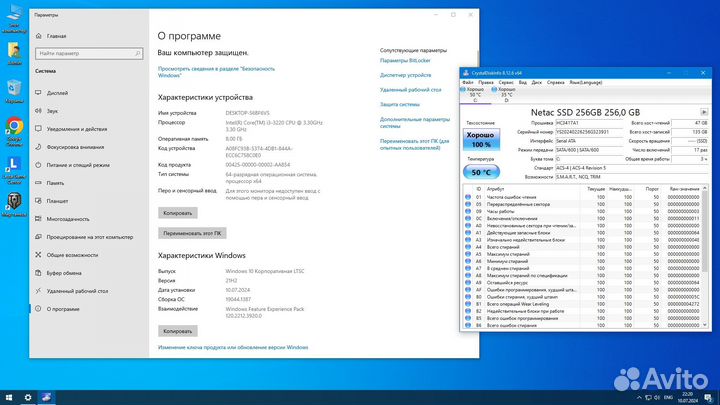Click the ENG language indicator in tray
The height and width of the screenshot is (405, 720).
click(x=669, y=398)
